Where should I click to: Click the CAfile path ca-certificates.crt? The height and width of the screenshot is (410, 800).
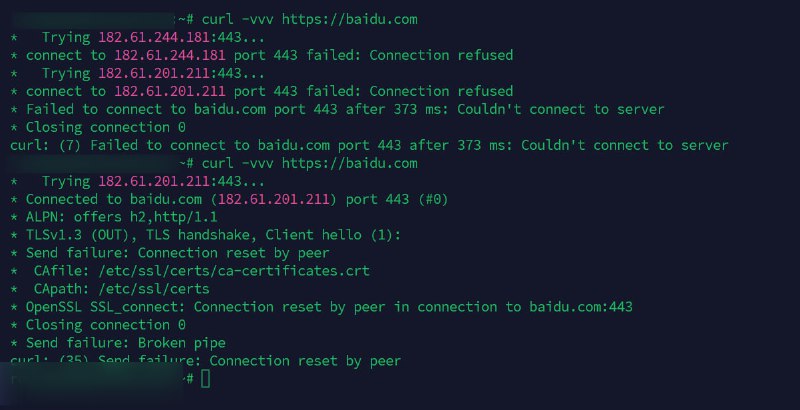click(x=226, y=271)
